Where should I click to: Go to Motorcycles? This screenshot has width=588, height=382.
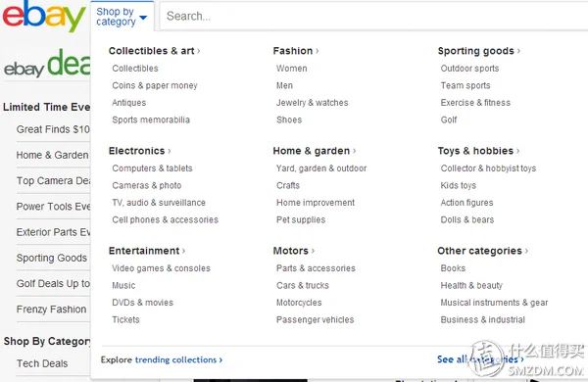(299, 303)
